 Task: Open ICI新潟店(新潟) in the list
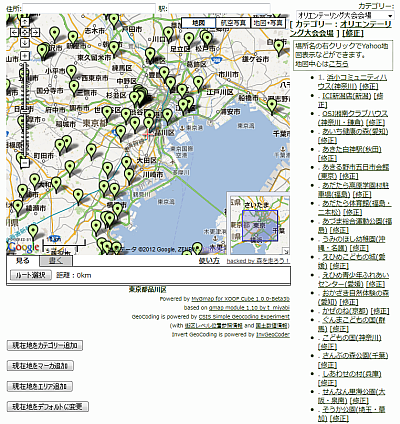click(347, 96)
